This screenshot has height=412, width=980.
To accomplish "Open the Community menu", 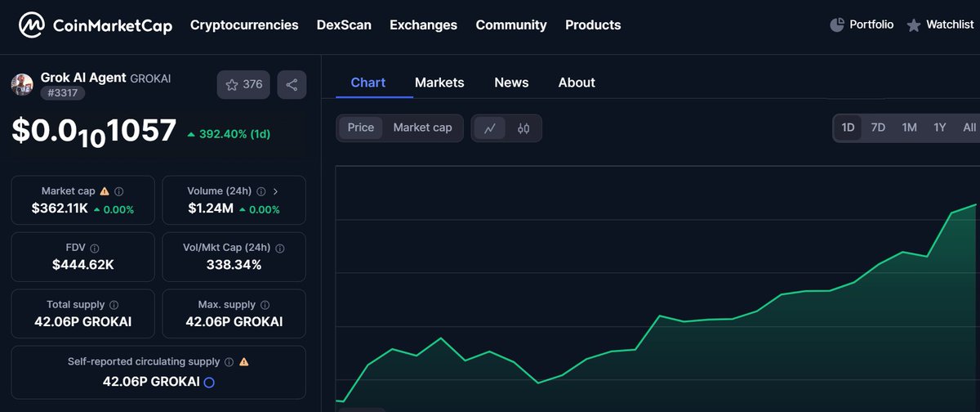I will (x=511, y=25).
